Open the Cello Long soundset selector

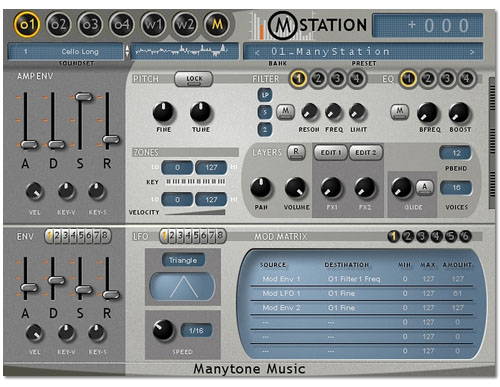tap(66, 51)
